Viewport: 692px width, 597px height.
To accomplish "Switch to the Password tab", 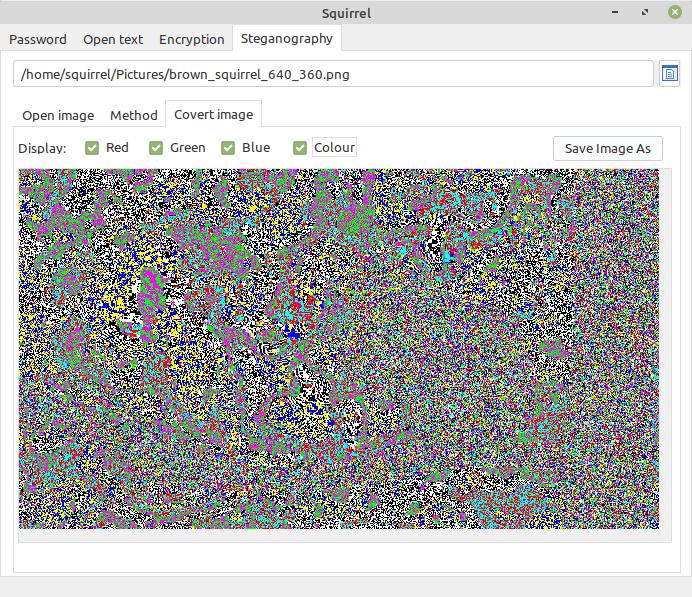I will [x=38, y=40].
